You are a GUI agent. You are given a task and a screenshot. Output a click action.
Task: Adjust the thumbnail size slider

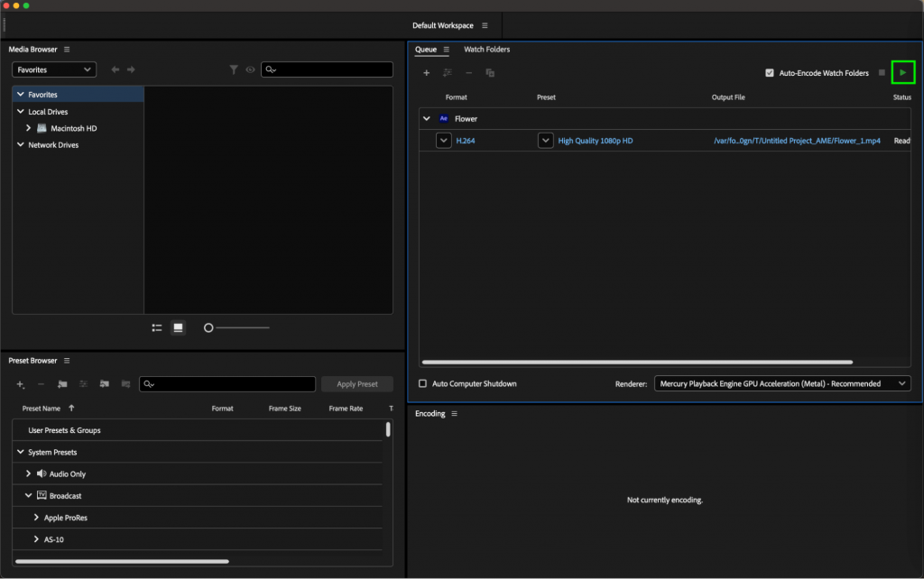(208, 327)
